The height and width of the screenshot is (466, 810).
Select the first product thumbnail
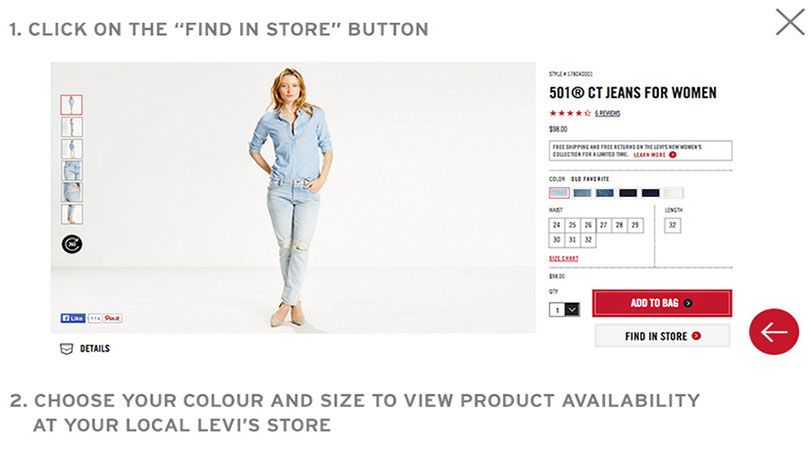71,105
